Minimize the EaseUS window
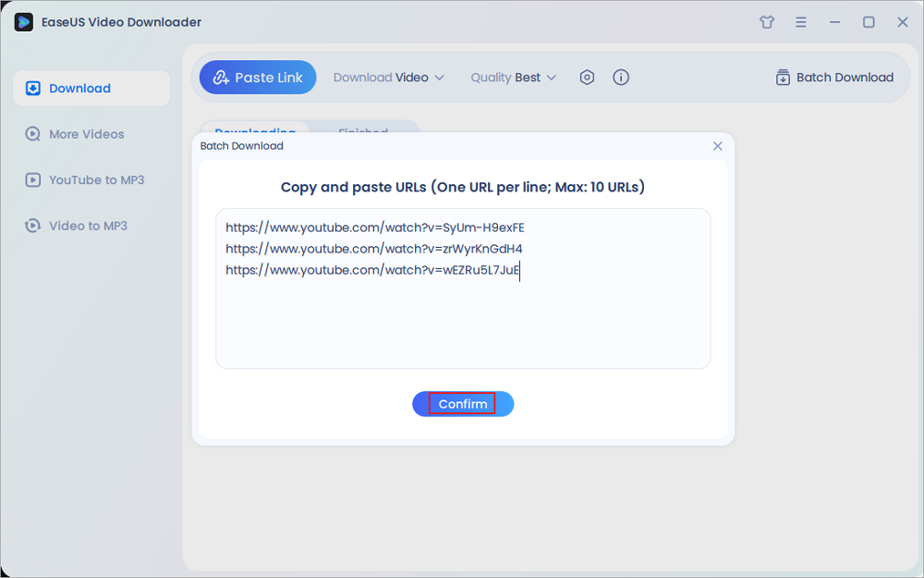 pos(835,22)
